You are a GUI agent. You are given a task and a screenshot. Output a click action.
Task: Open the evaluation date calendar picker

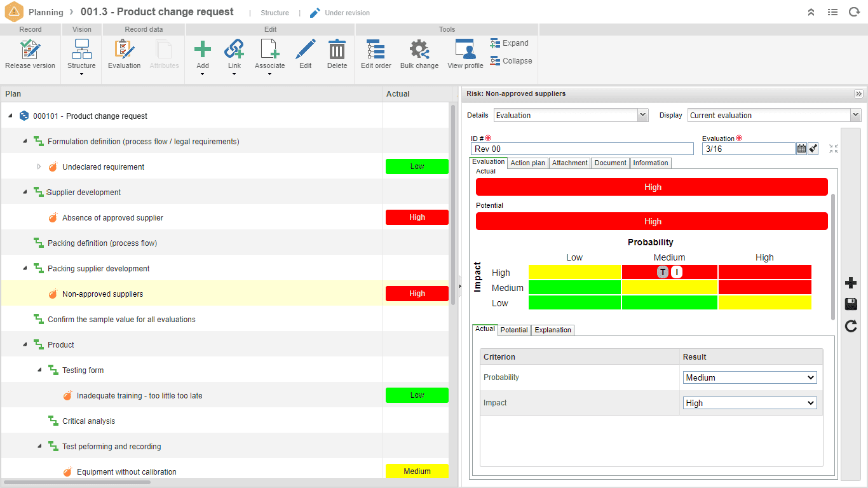tap(801, 149)
